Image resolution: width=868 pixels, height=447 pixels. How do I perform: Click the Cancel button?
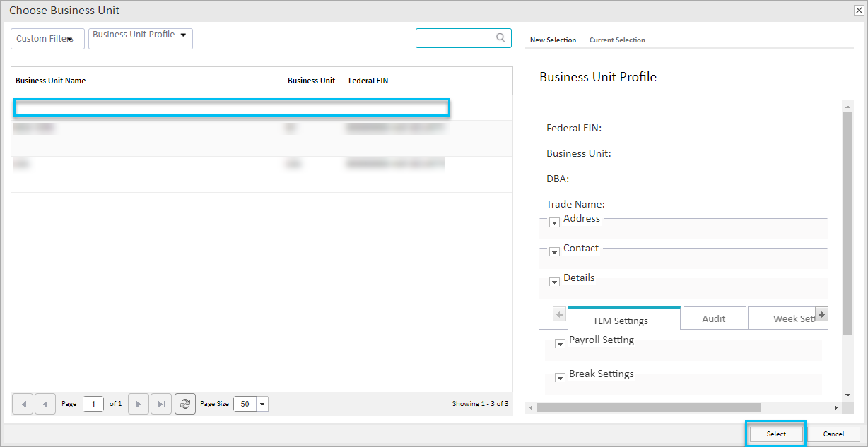(x=833, y=434)
